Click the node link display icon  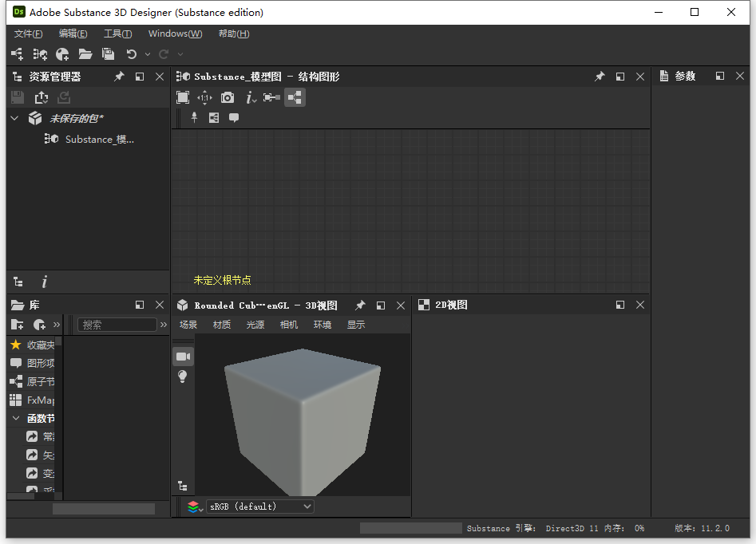272,98
